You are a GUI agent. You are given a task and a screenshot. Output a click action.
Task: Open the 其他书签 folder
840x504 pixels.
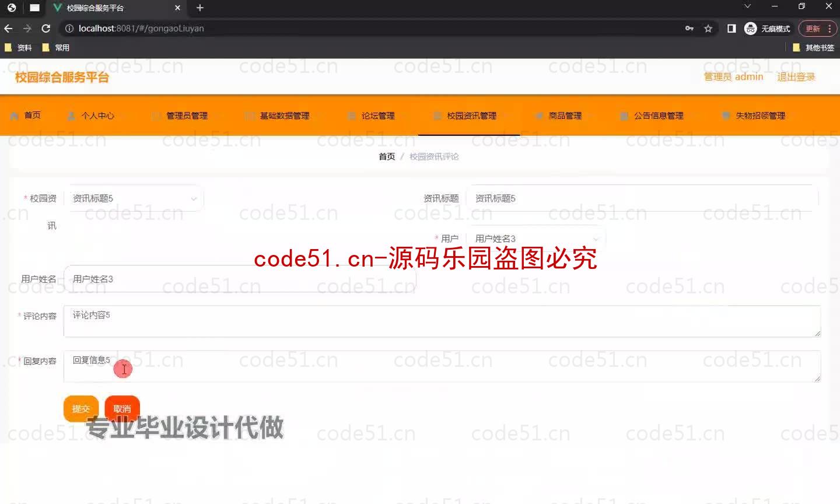pos(814,48)
